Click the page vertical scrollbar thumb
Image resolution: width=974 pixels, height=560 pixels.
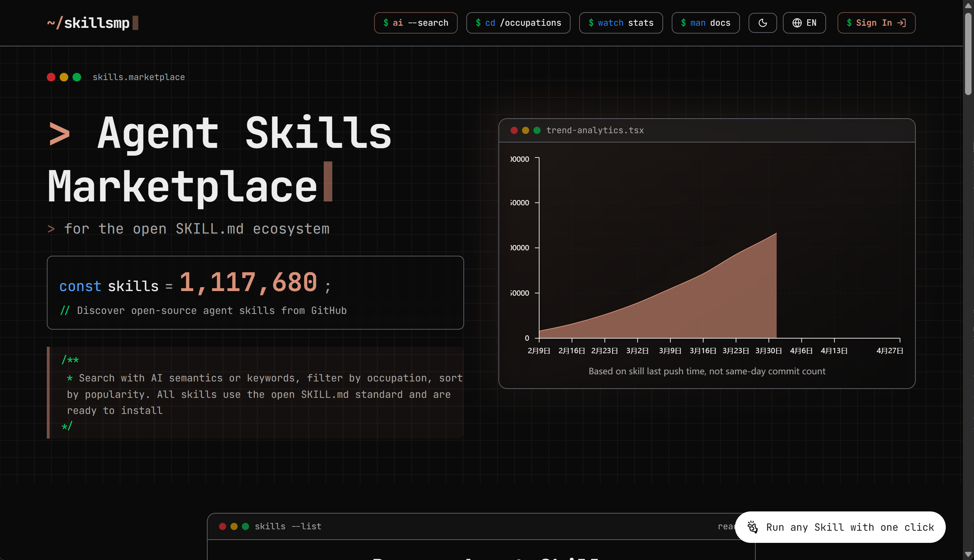tap(968, 54)
